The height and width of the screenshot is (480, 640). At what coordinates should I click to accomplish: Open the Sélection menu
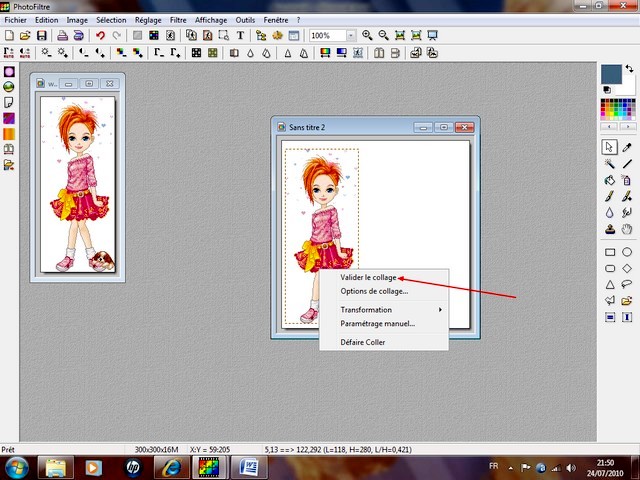click(111, 20)
